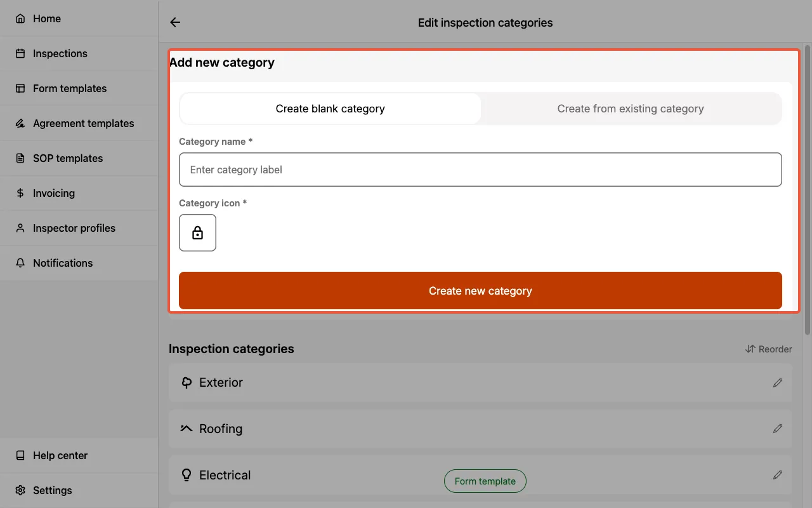This screenshot has width=812, height=508.
Task: Open Inspector profiles from the sidebar icon
Action: coord(20,228)
